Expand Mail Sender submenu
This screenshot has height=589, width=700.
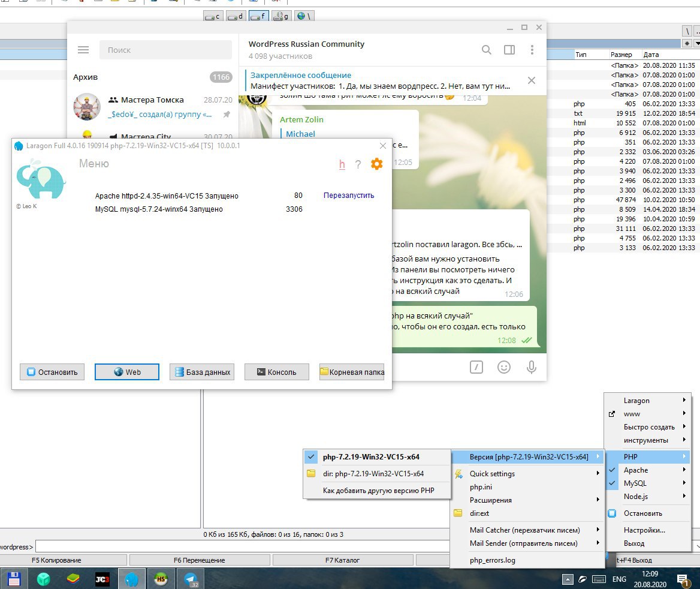click(527, 543)
